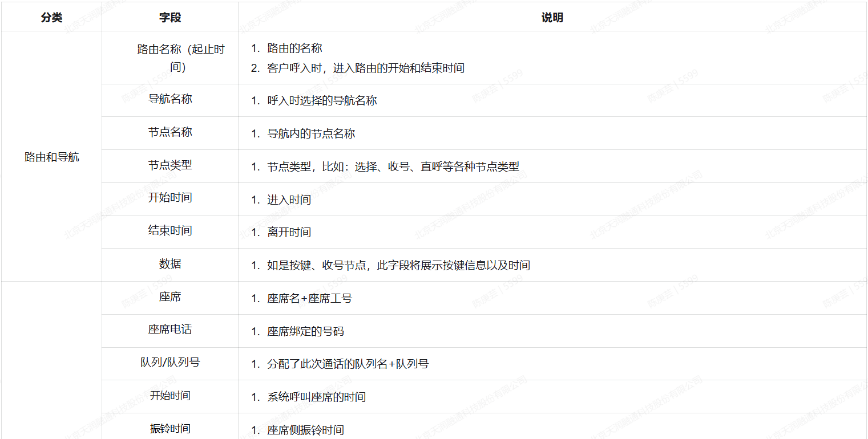Viewport: 868px width, 439px height.
Task: Click the 字段 column header
Action: click(170, 18)
